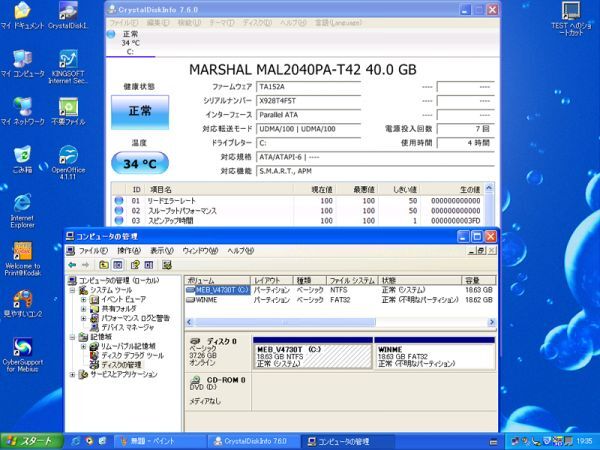Click ディスク 0 drive icon in disk map
This screenshot has width=600, height=450.
[195, 341]
